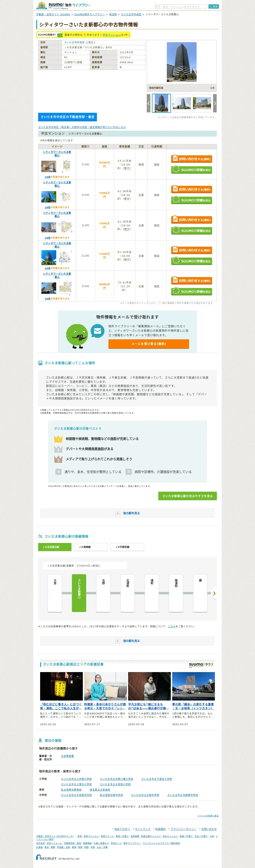Expand 他の駅を見る under route information
Image resolution: width=255 pixels, height=868 pixels.
127,641
